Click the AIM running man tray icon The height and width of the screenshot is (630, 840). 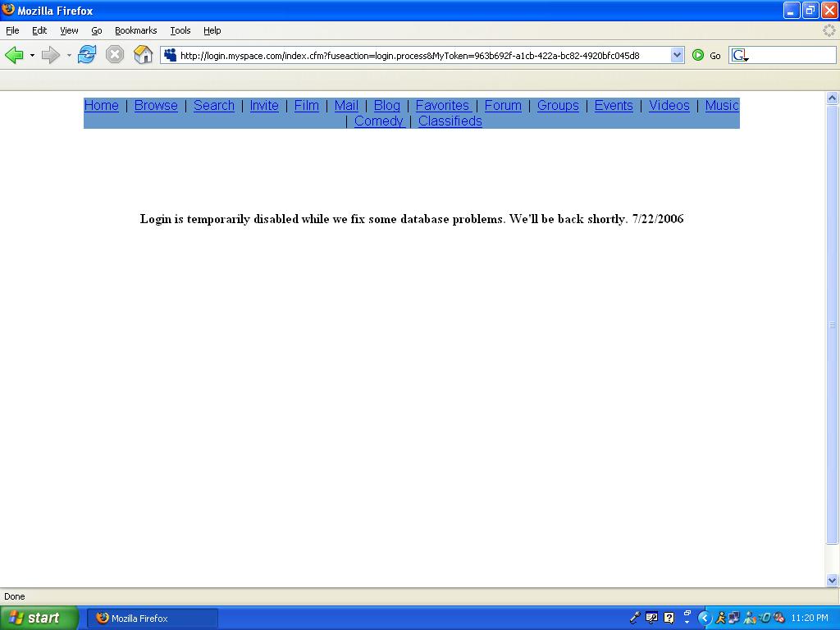pos(720,618)
